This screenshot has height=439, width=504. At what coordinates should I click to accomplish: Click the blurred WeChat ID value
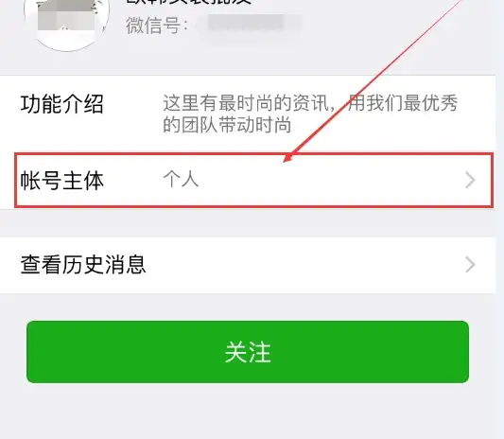pos(251,25)
